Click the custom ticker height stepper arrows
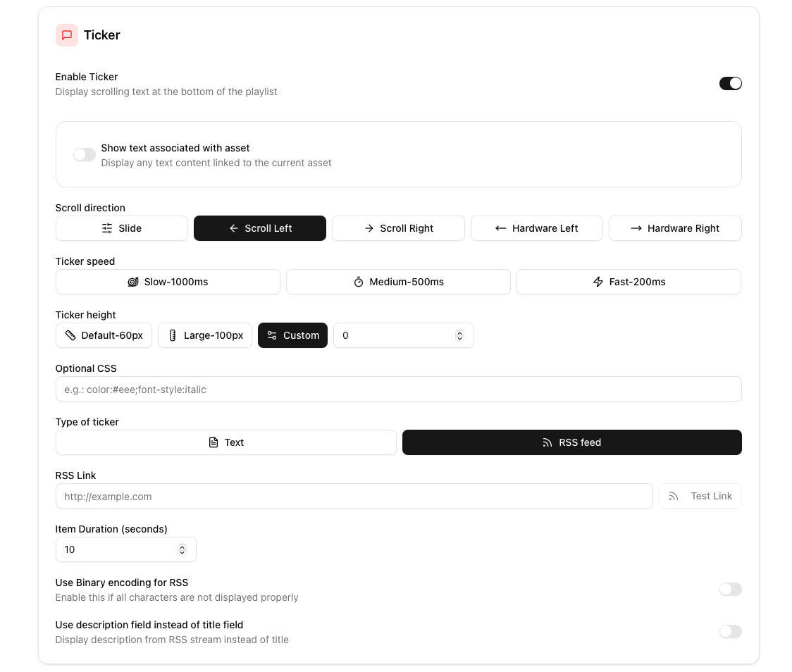Viewport: 792px width, 672px height. pyautogui.click(x=459, y=335)
